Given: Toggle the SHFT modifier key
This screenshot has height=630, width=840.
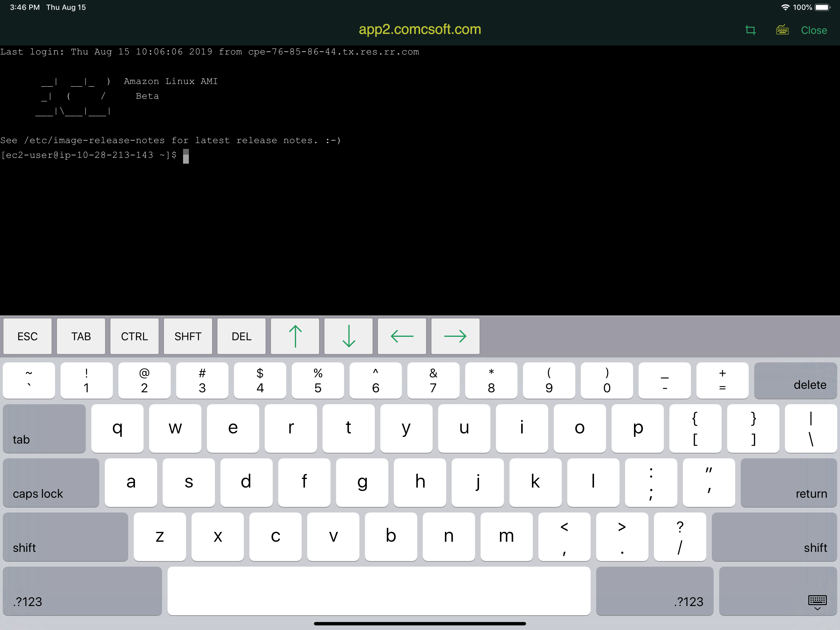Looking at the screenshot, I should click(188, 336).
